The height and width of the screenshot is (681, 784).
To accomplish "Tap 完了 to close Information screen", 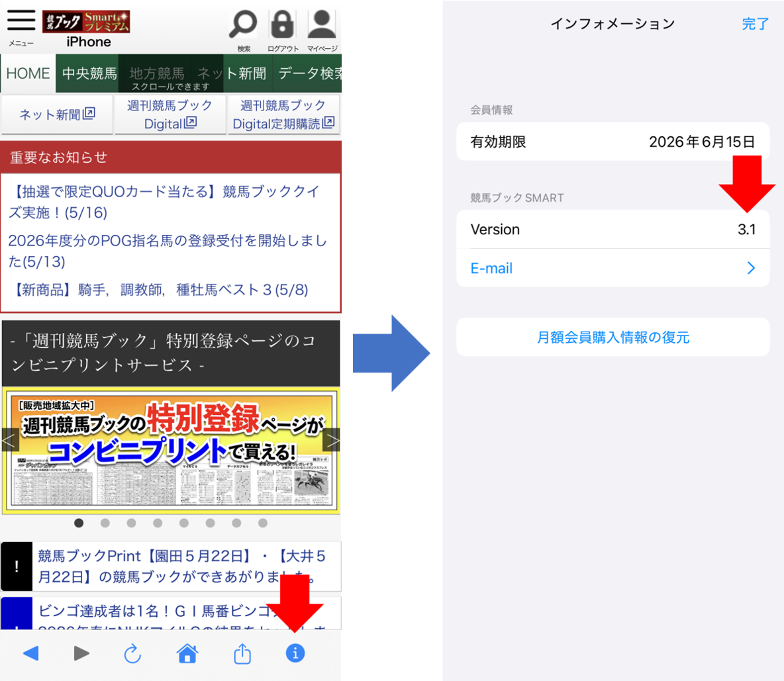I will [755, 23].
